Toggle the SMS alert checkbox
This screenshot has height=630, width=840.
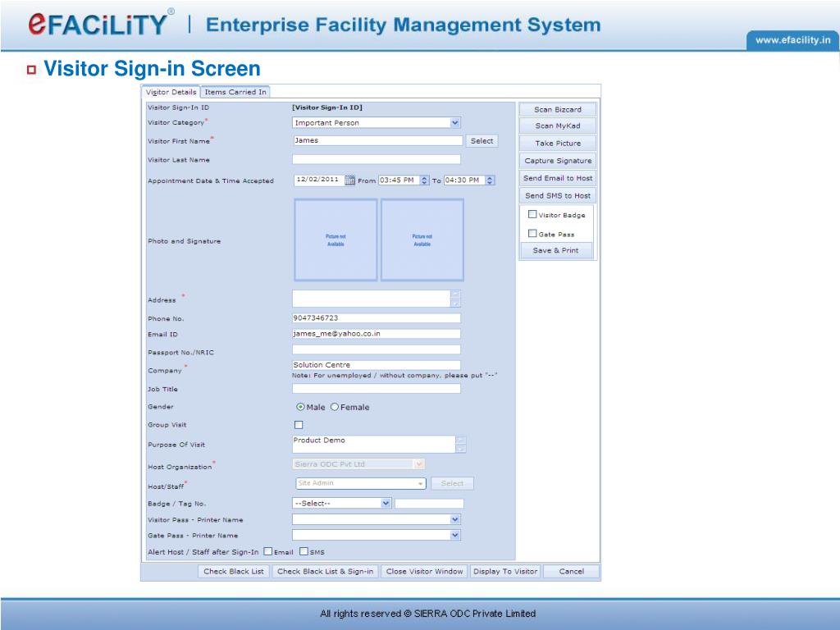(x=304, y=551)
